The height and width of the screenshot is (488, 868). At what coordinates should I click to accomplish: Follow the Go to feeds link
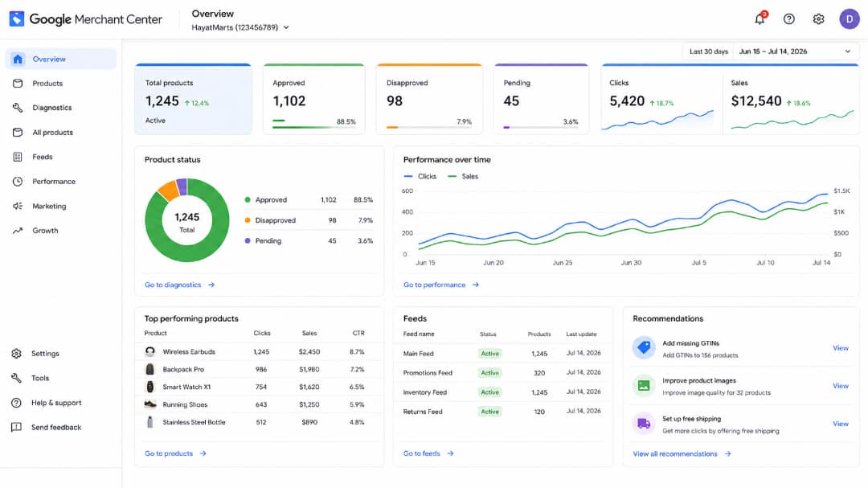pos(428,453)
